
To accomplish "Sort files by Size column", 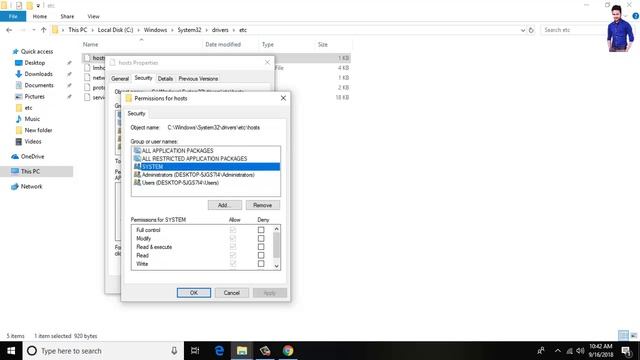I will 322,44.
